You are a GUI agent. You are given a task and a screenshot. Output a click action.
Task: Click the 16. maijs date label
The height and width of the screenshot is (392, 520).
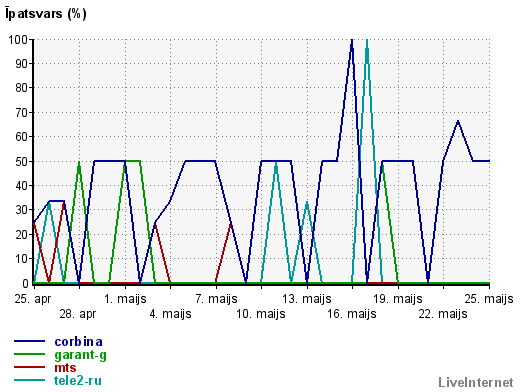(x=352, y=314)
